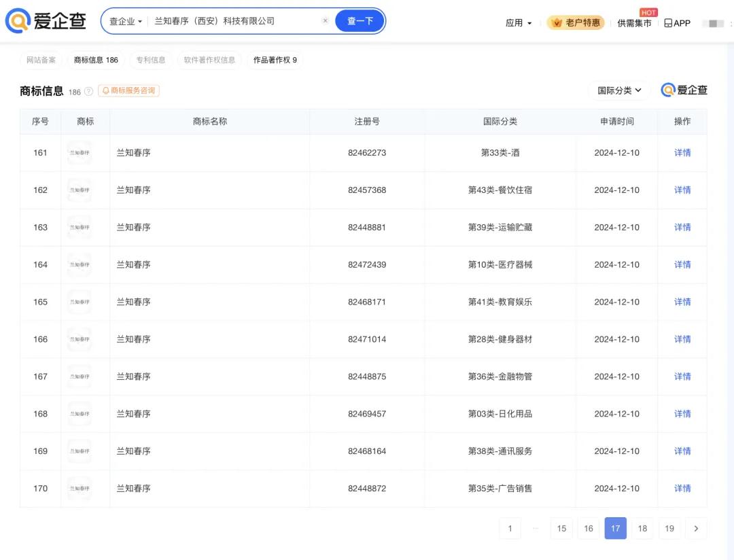This screenshot has width=734, height=560.
Task: Open 供需集市 link in header
Action: 634,23
